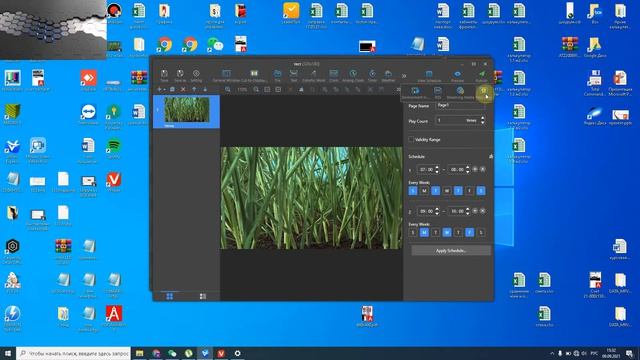Click the highlighted yellow overflow panel icon
Screen dimensions: 640x360
[x=484, y=92]
